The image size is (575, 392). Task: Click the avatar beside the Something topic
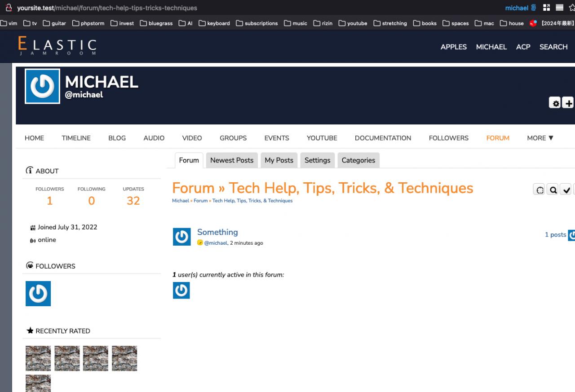point(181,237)
